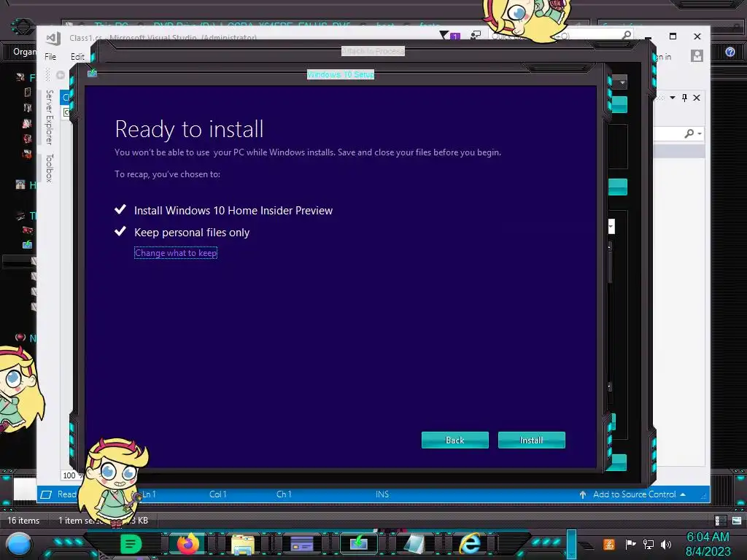
Task: Select the Windows Setup drive icon in navigation pane
Action: coord(27,244)
